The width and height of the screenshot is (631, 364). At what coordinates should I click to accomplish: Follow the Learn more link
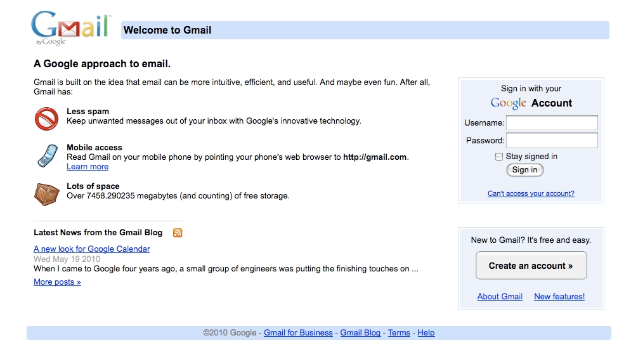pos(88,167)
